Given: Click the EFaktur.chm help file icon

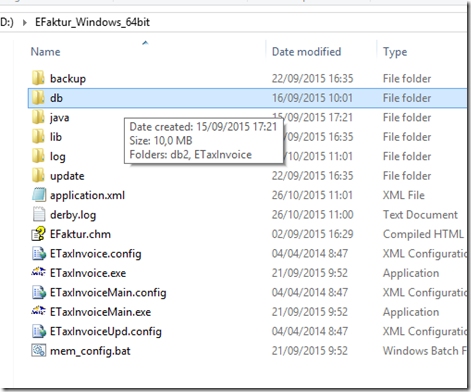Looking at the screenshot, I should pyautogui.click(x=39, y=234).
